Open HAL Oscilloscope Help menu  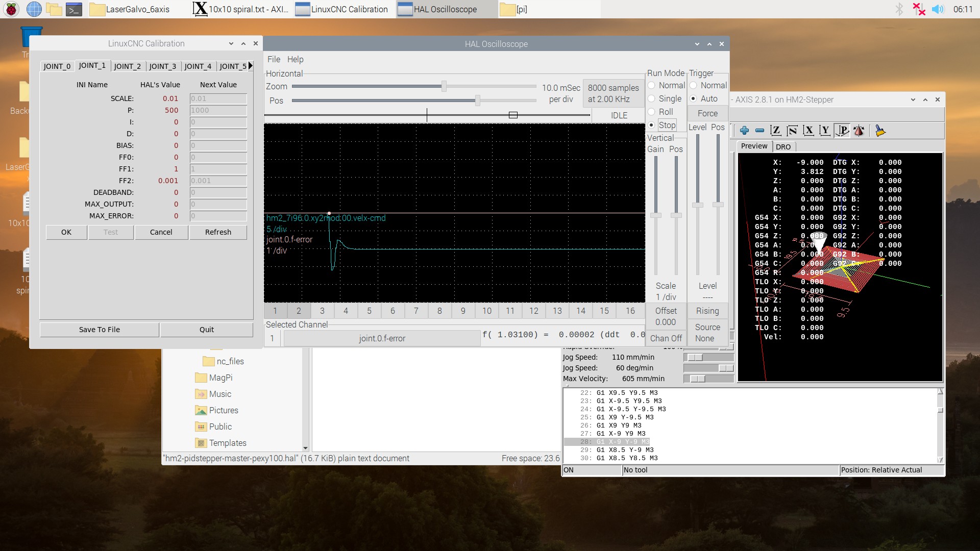(295, 59)
